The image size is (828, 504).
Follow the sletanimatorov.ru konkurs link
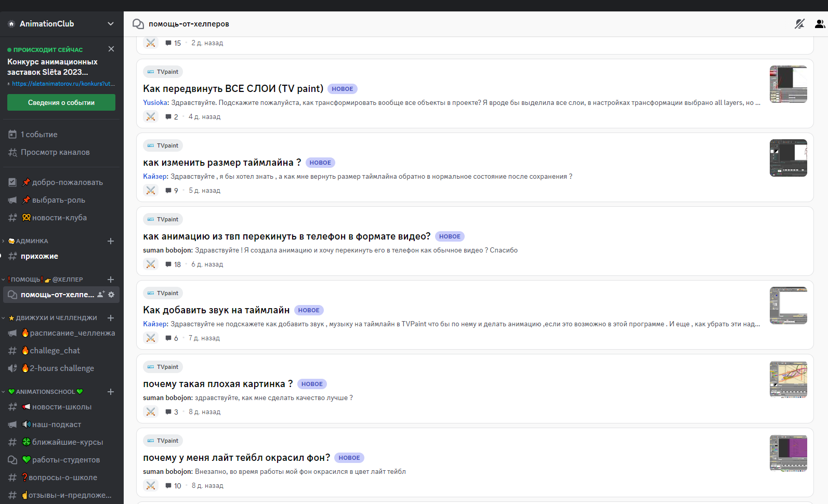[x=63, y=84]
